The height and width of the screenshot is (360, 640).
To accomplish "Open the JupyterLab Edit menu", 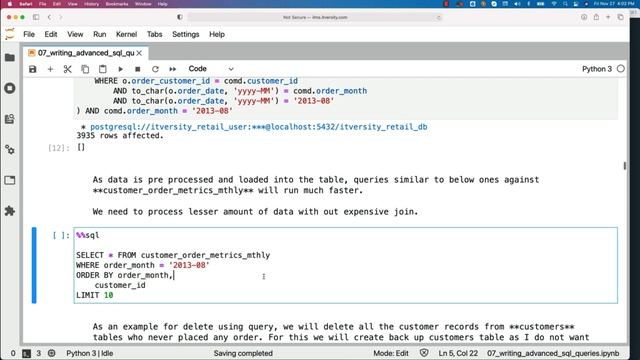I will tap(51, 34).
